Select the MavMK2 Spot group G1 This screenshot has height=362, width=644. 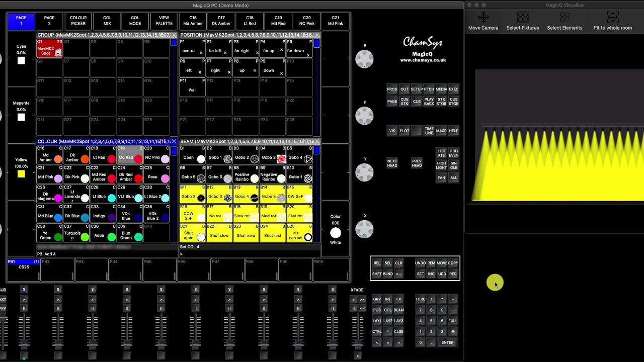click(x=49, y=48)
